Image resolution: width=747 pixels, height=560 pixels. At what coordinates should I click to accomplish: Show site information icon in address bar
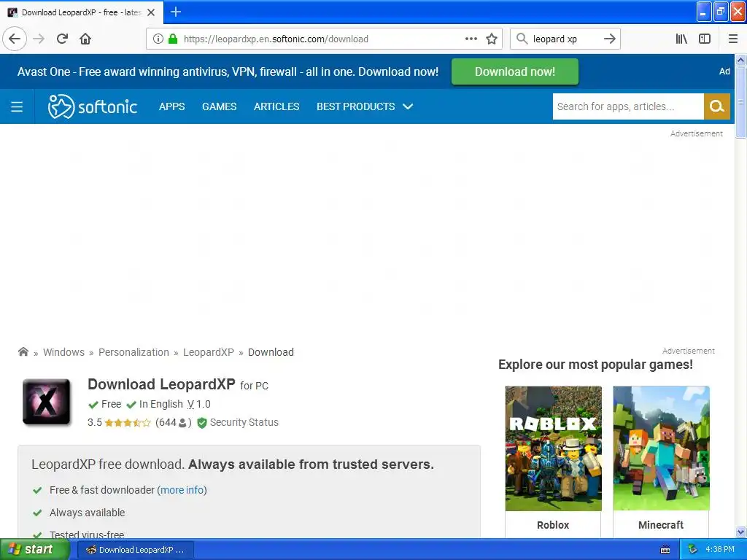click(158, 39)
